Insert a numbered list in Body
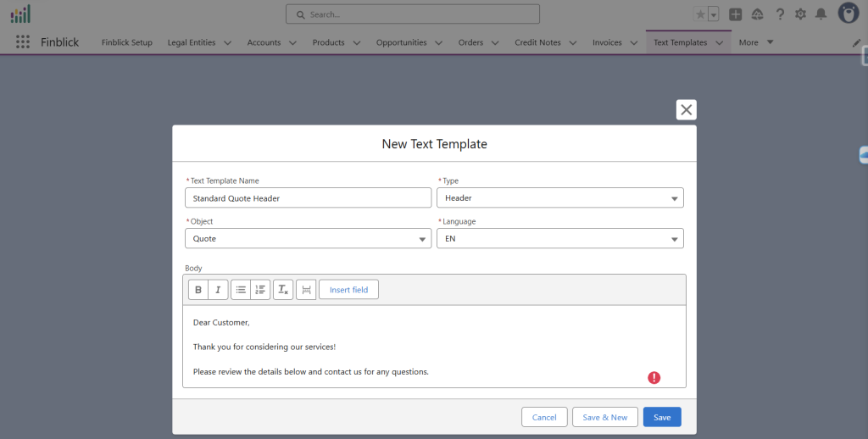This screenshot has width=868, height=439. point(260,290)
